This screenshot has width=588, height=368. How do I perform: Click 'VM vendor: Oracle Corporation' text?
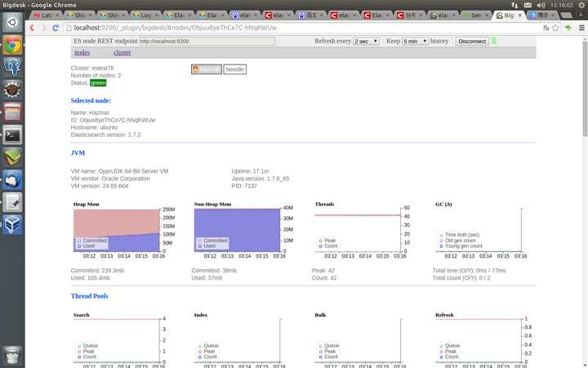point(110,178)
